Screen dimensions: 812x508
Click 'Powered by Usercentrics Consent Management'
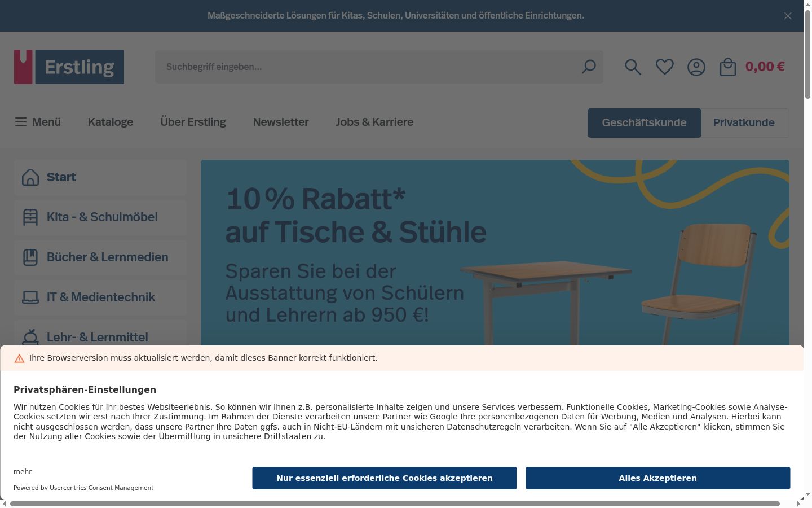coord(83,488)
